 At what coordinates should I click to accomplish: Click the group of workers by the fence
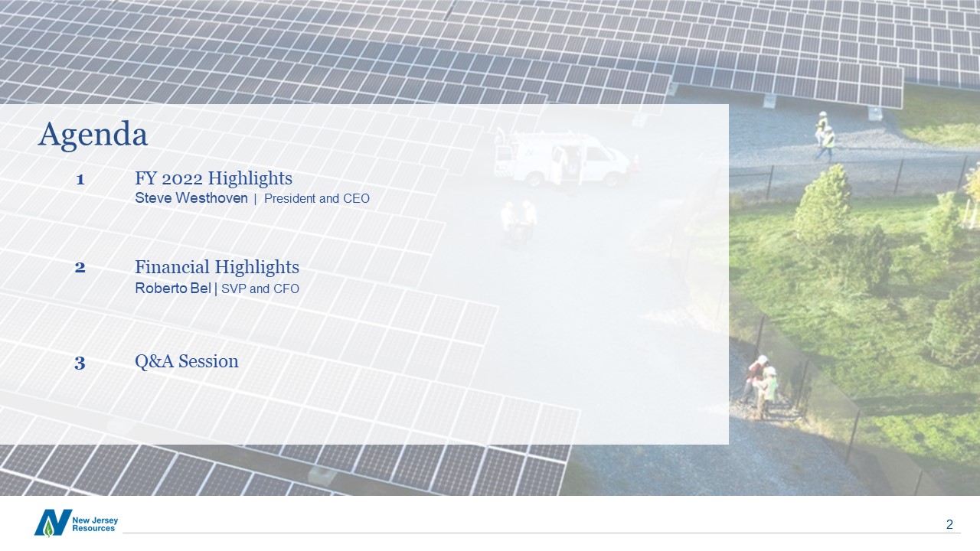click(x=760, y=386)
